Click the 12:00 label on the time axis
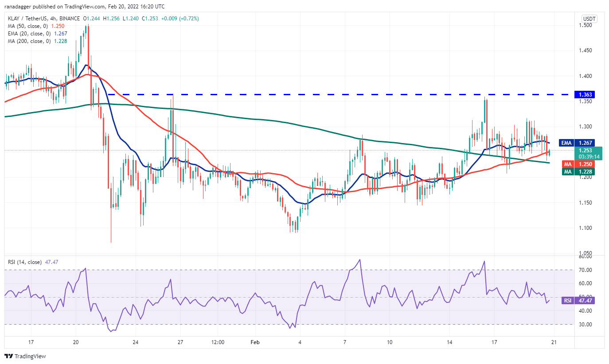The height and width of the screenshot is (364, 609). tap(218, 342)
